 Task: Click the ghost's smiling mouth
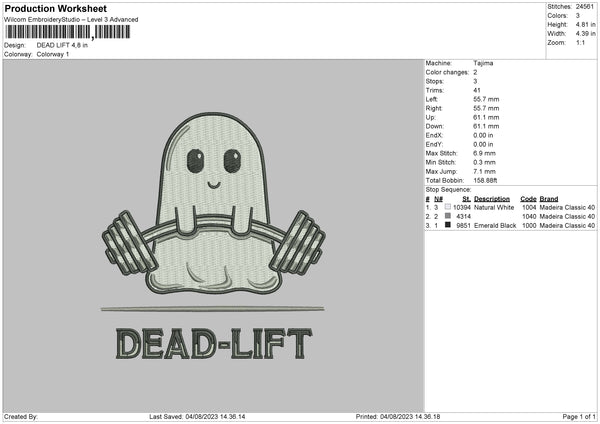click(213, 185)
